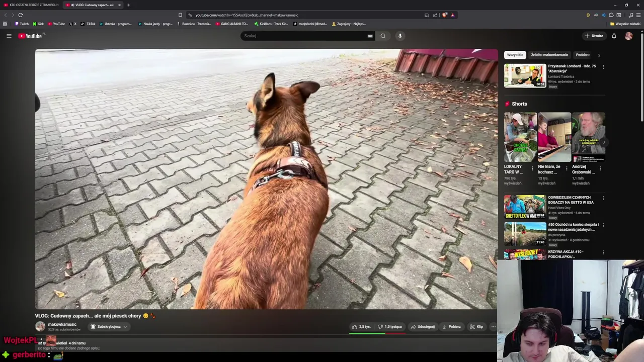
Task: Open the 'GANG ALBANII' bookmark
Action: (x=232, y=24)
